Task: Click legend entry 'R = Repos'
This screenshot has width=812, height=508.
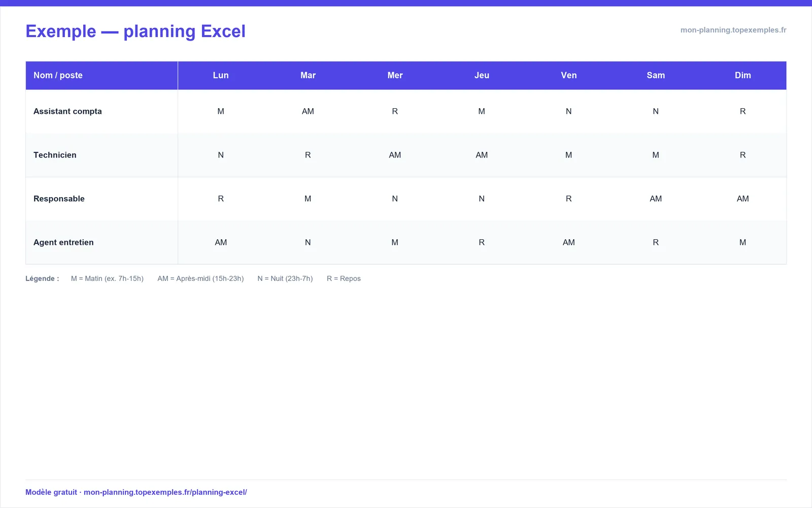Action: pos(344,278)
